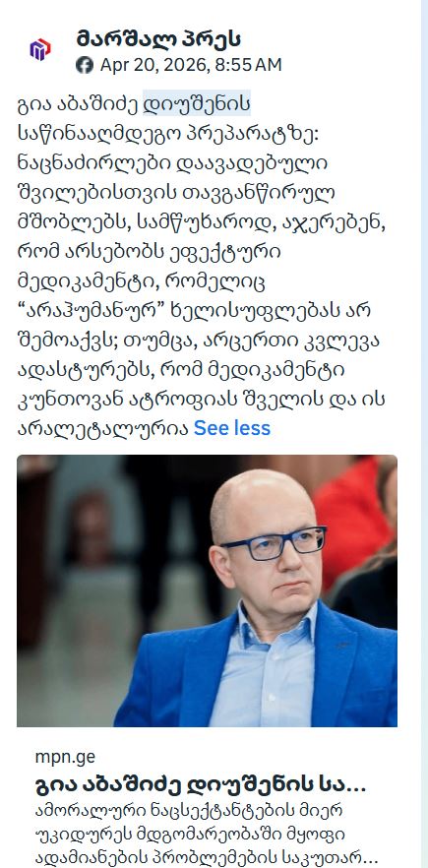Click the highlighted word დიუშენის in the post
The height and width of the screenshot is (868, 428).
(x=197, y=103)
